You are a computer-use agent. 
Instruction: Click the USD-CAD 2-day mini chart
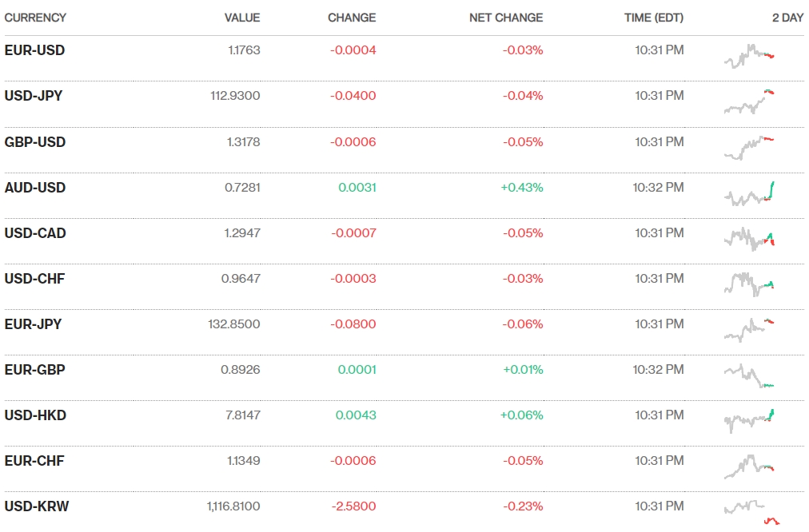coord(749,238)
